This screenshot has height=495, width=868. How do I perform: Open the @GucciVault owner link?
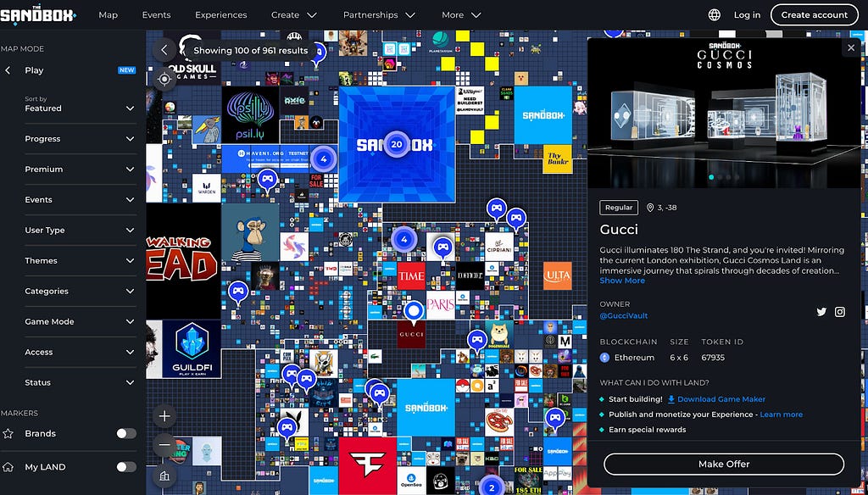coord(623,315)
